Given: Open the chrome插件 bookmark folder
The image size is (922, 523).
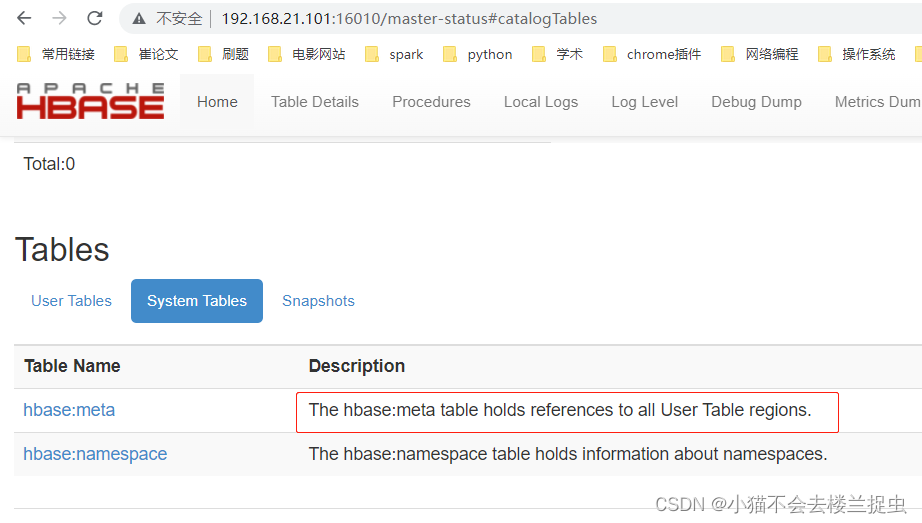Looking at the screenshot, I should pyautogui.click(x=652, y=54).
